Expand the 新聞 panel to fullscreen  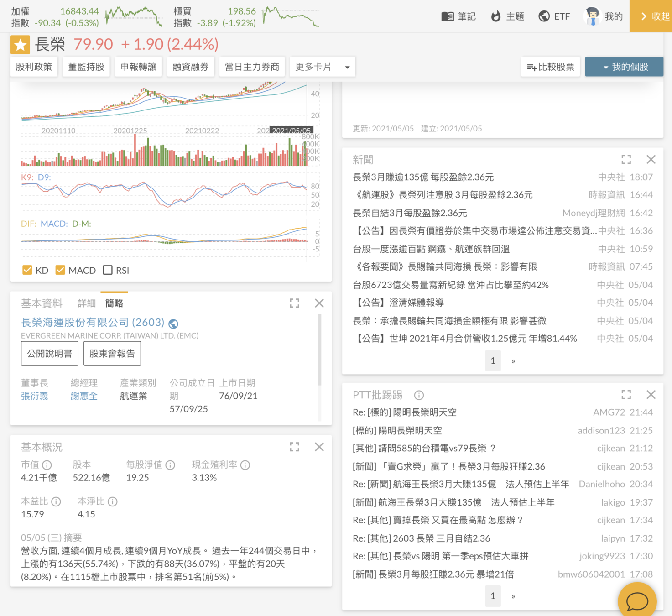point(626,159)
